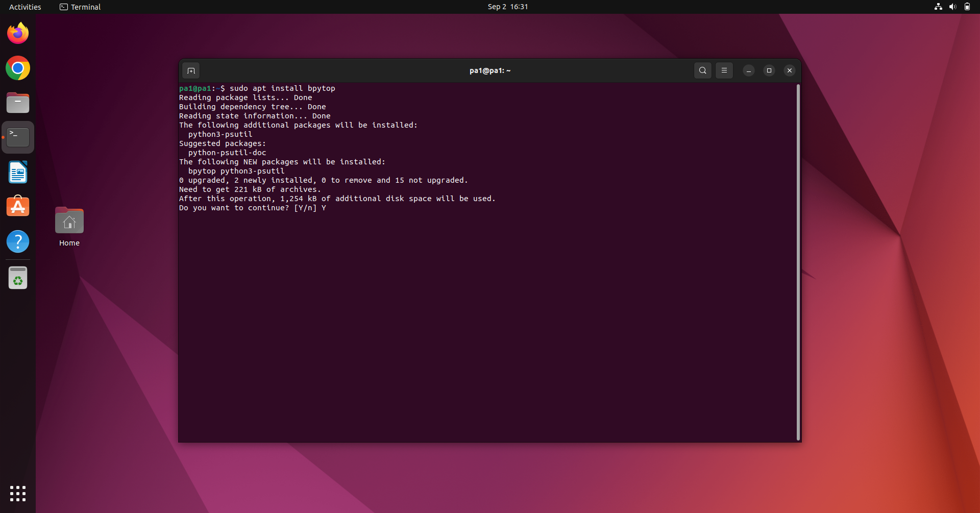This screenshot has height=513, width=980.
Task: Select the active Terminal in the dock
Action: click(17, 136)
